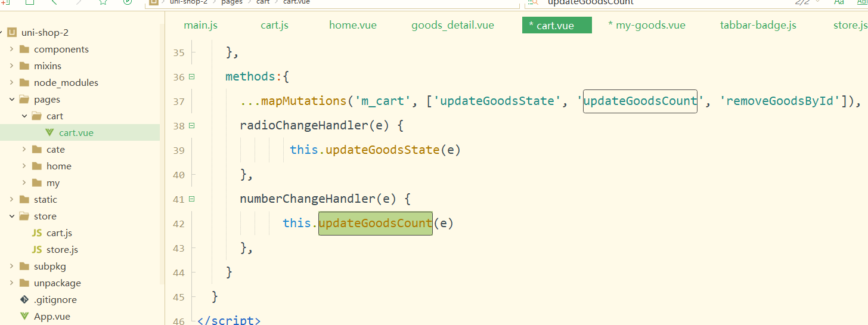Expand the node_modules folder arrow
The height and width of the screenshot is (325, 868).
pyautogui.click(x=11, y=83)
